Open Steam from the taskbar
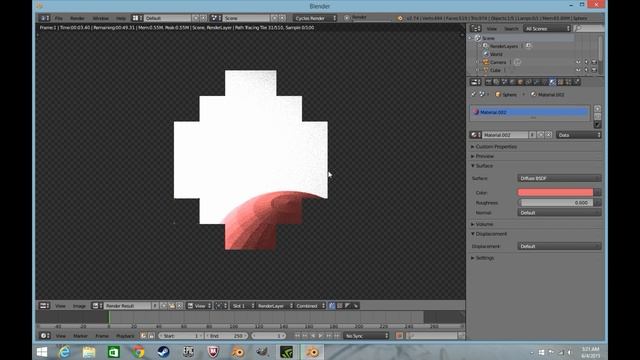This screenshot has height=360, width=640. [x=163, y=352]
